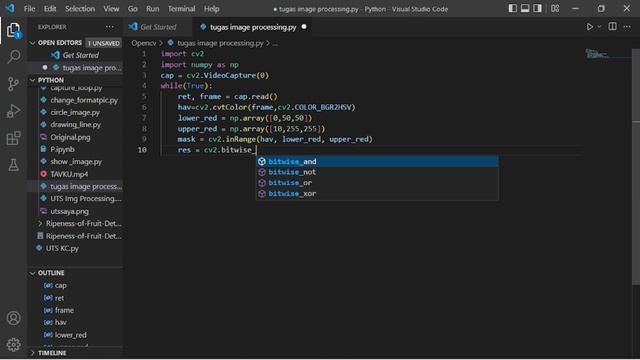
Task: Toggle the Secondary Side Bar layout icon
Action: pos(538,9)
